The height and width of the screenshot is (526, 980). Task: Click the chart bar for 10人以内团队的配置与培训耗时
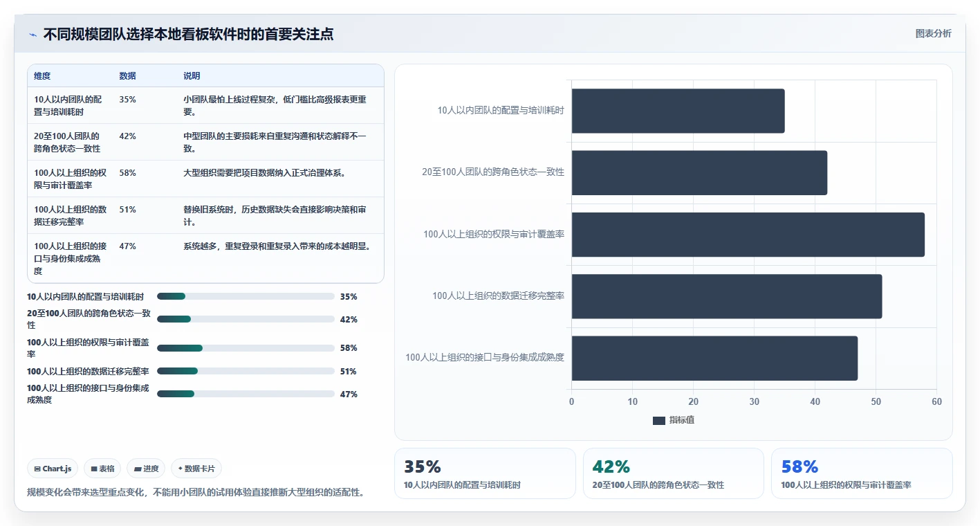pyautogui.click(x=678, y=111)
